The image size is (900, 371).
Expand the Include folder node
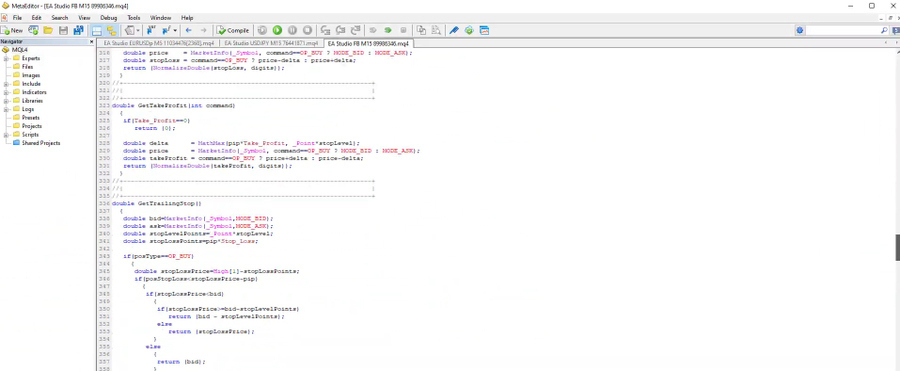pyautogui.click(x=6, y=84)
